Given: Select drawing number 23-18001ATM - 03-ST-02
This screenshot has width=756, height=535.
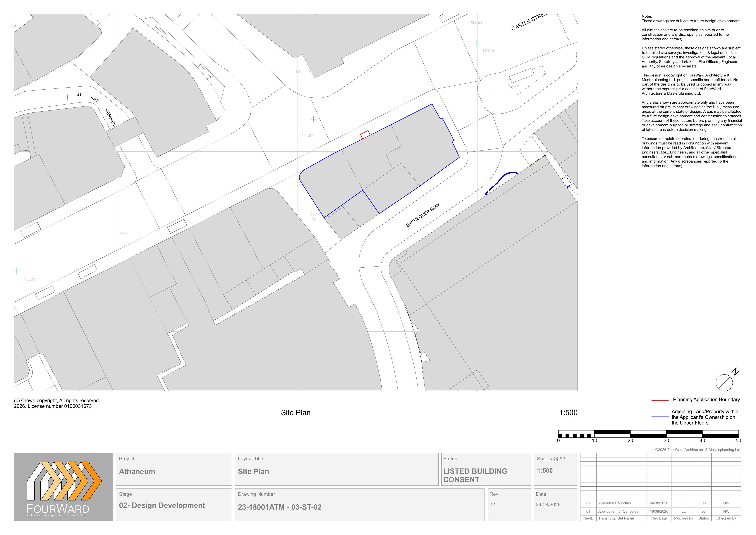Looking at the screenshot, I should [x=280, y=507].
